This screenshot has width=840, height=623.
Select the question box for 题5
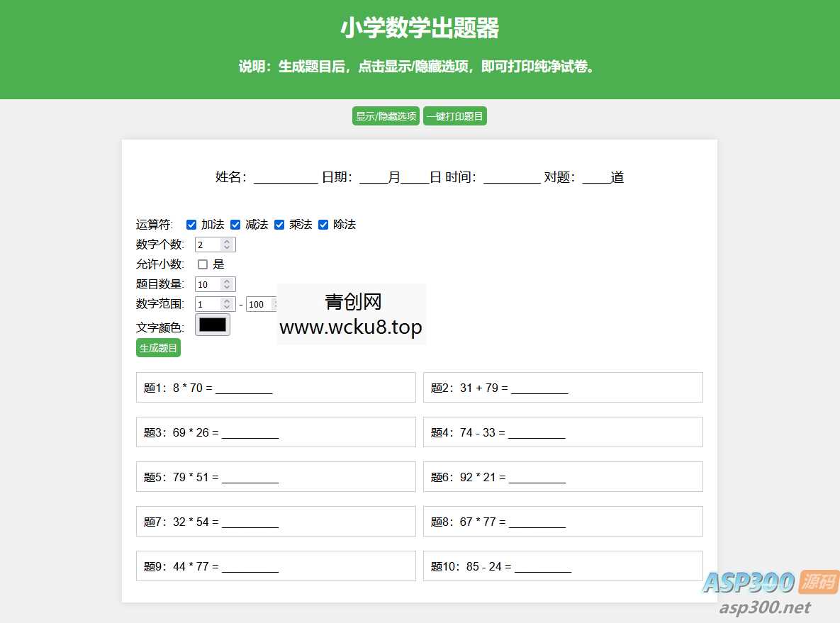click(x=276, y=476)
